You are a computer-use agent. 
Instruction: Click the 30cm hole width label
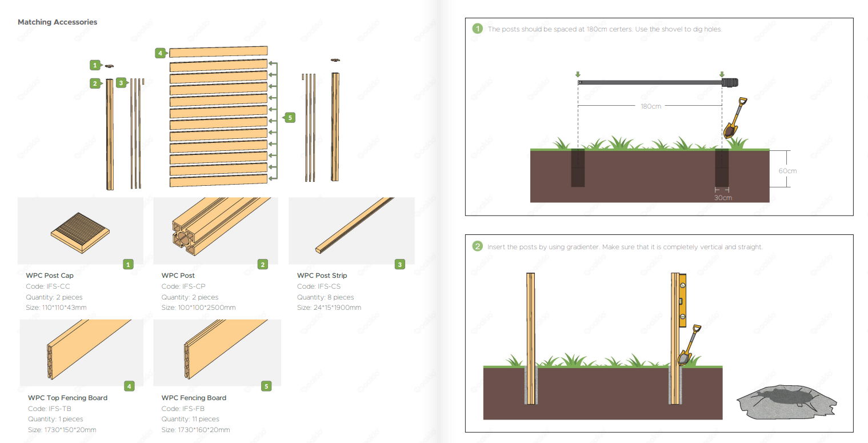click(x=722, y=198)
